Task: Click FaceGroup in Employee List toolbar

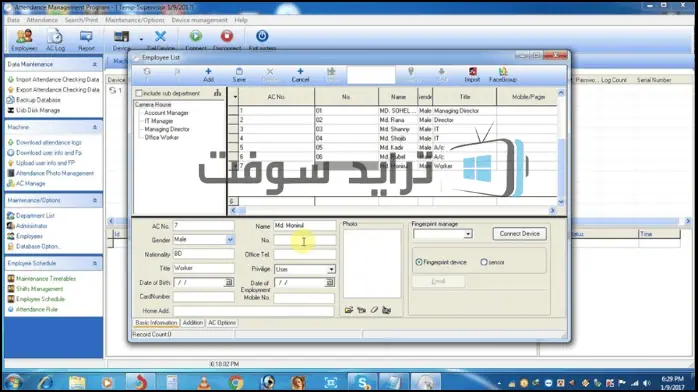Action: [x=503, y=75]
